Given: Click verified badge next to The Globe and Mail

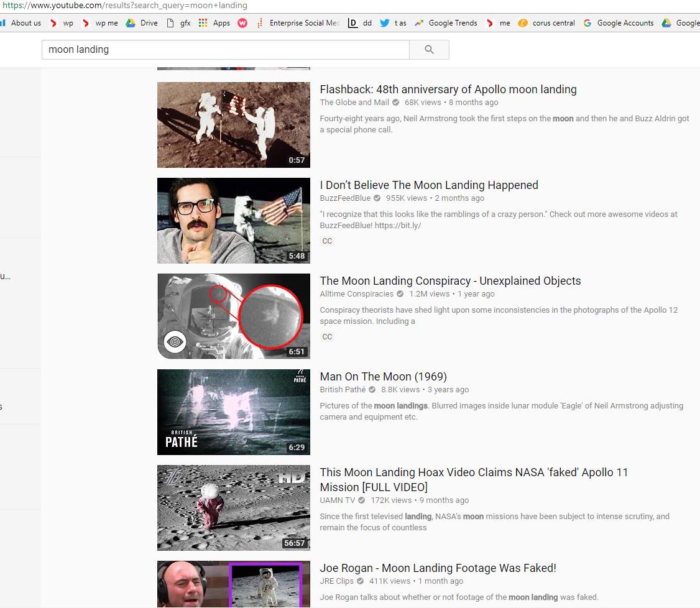Looking at the screenshot, I should tap(395, 102).
